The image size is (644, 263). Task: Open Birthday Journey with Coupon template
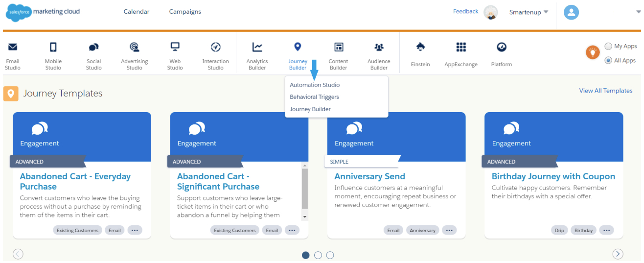coord(553,176)
